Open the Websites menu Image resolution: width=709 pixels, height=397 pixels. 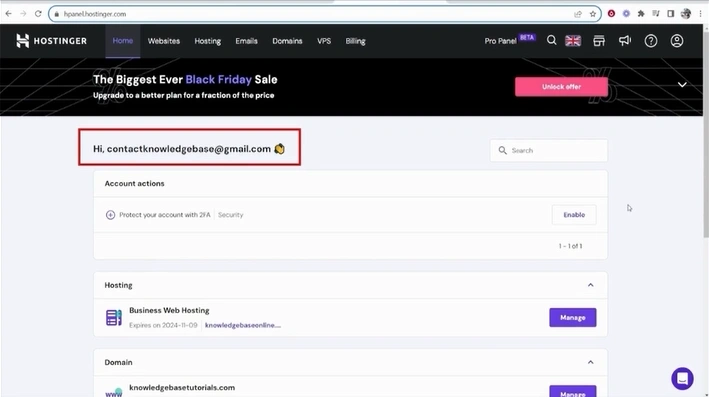tap(164, 41)
